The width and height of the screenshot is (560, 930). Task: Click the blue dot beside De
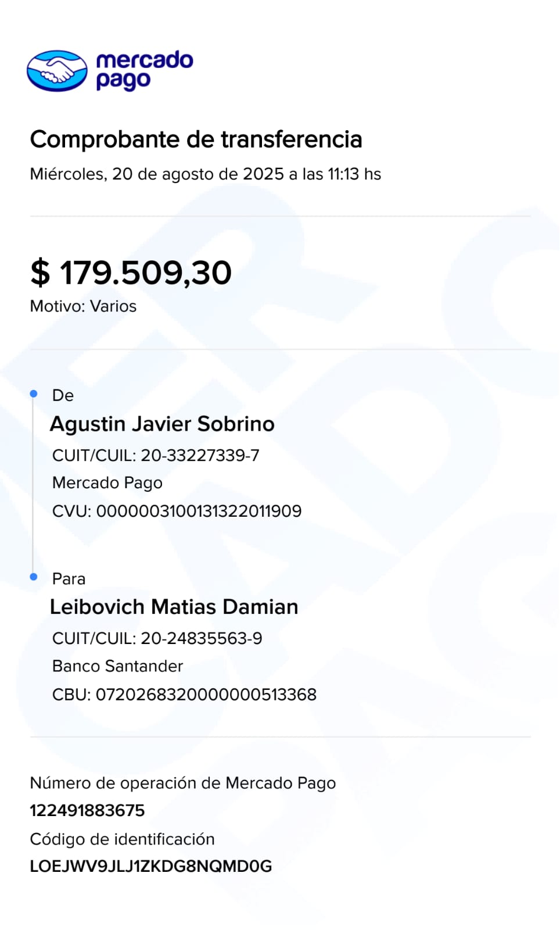pyautogui.click(x=34, y=394)
